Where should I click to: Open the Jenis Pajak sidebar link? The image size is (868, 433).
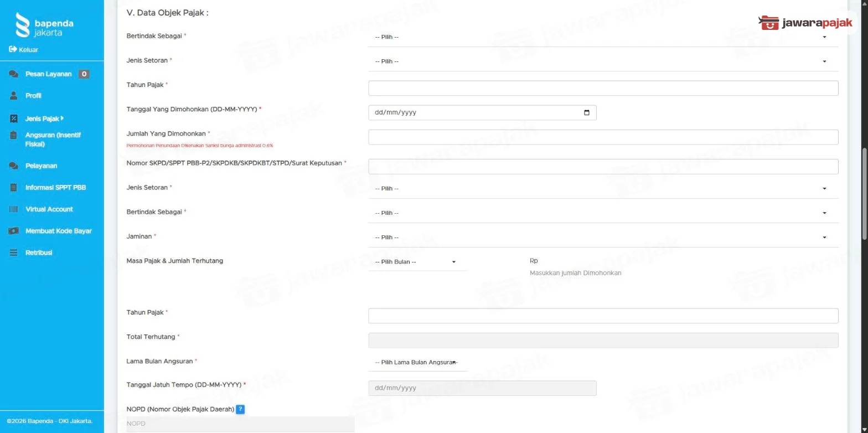[x=42, y=118]
